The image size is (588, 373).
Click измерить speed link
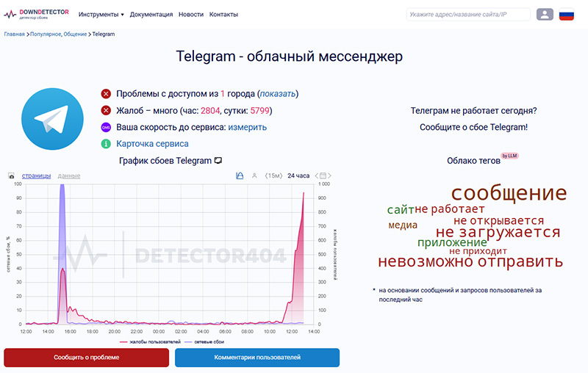(247, 127)
